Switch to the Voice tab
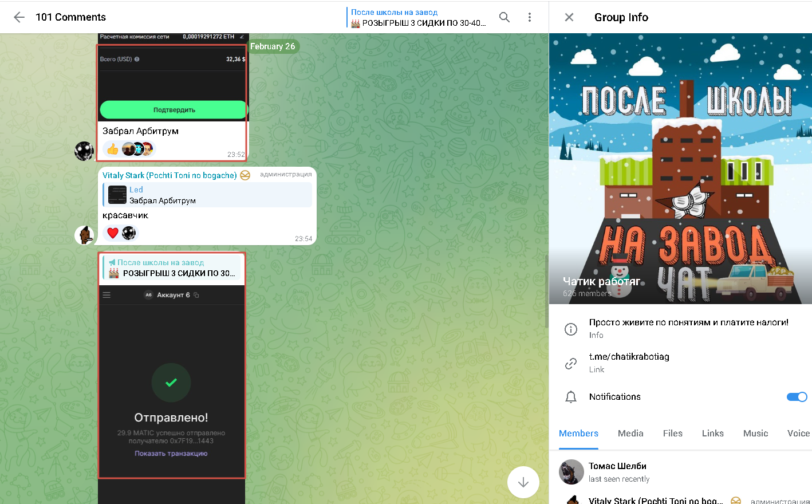The image size is (812, 504). [798, 434]
